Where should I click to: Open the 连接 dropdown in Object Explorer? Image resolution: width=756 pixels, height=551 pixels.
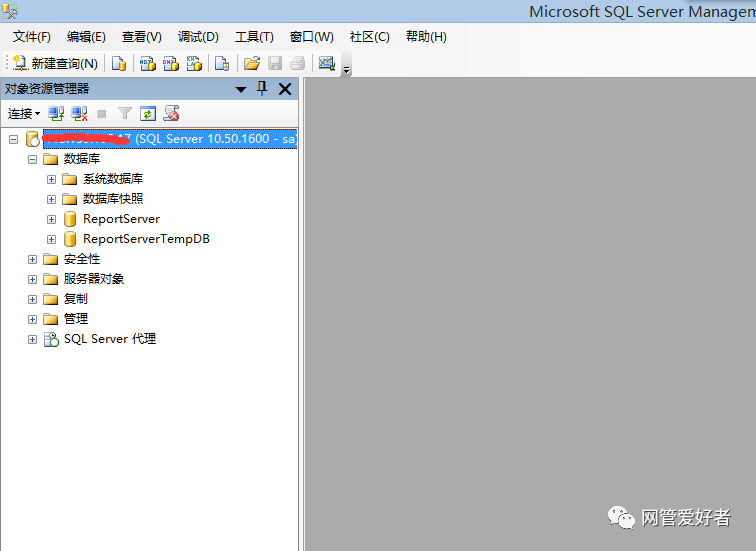click(24, 114)
